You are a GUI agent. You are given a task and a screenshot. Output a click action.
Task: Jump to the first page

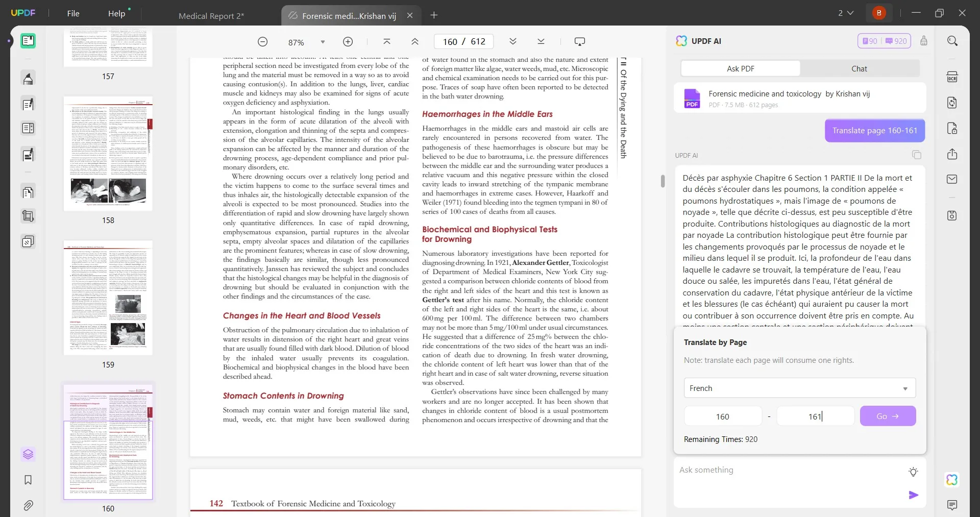[x=387, y=42]
